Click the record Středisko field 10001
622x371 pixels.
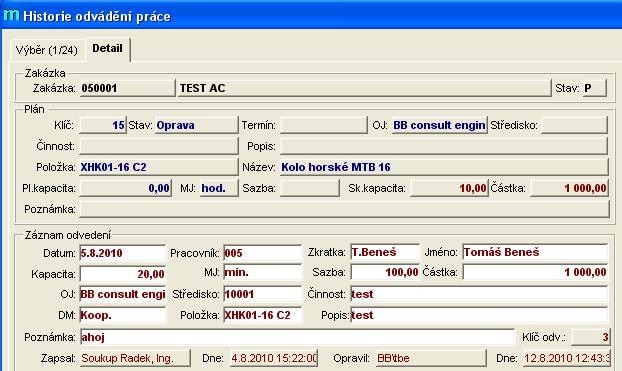click(263, 294)
